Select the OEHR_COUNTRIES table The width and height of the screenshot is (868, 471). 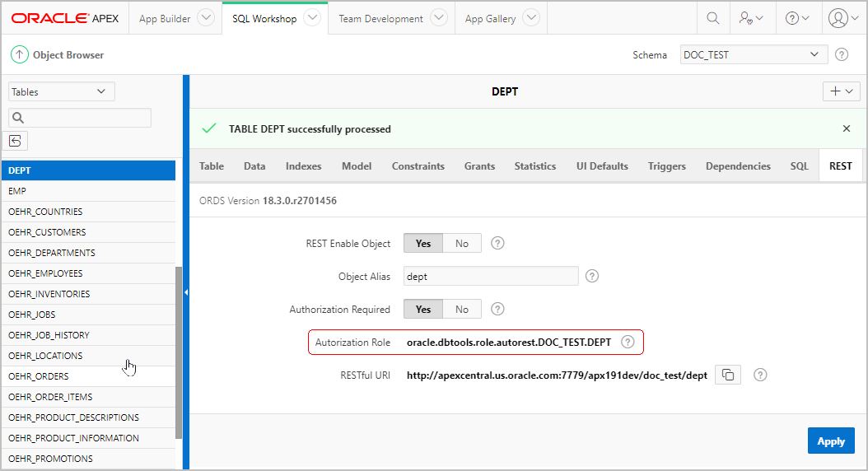click(x=89, y=212)
